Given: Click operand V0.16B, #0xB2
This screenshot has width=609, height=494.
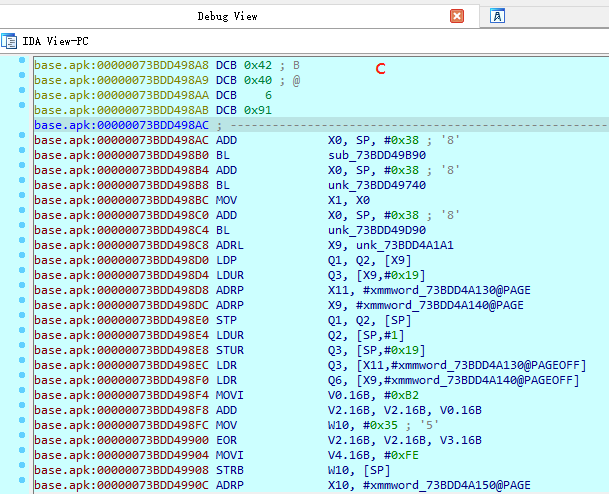Looking at the screenshot, I should [x=373, y=395].
